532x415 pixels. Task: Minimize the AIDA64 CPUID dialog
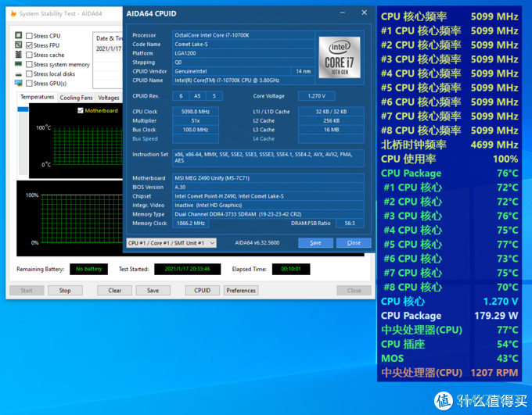(343, 13)
